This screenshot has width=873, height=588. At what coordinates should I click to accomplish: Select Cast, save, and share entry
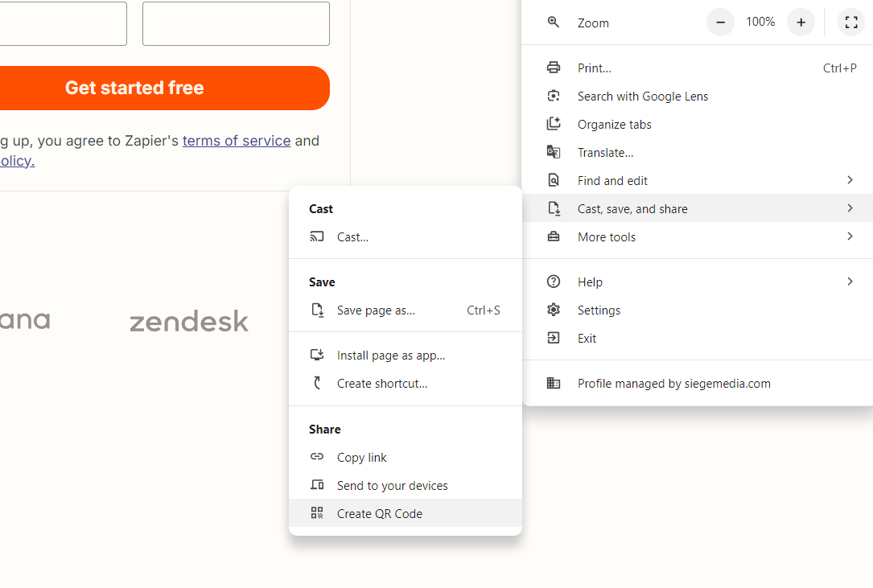[x=697, y=208]
